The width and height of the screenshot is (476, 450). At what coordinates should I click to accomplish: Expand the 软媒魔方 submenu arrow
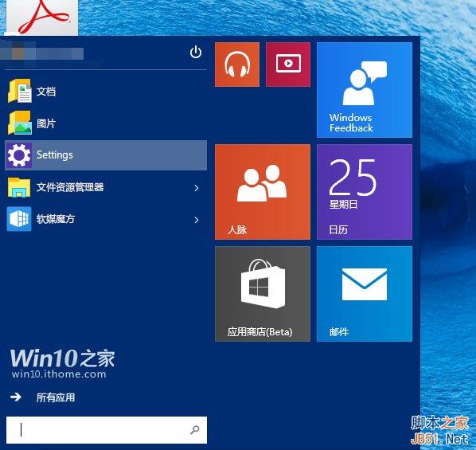point(197,220)
